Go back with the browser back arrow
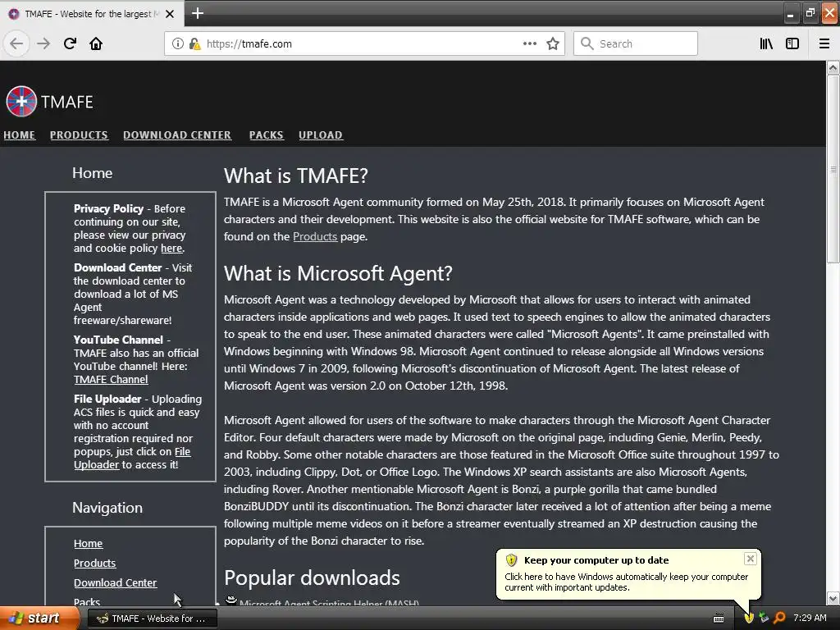 [x=16, y=43]
